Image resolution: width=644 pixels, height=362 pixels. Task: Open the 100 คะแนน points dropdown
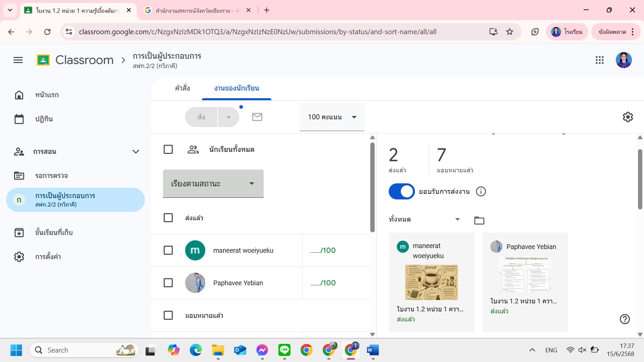pyautogui.click(x=332, y=117)
